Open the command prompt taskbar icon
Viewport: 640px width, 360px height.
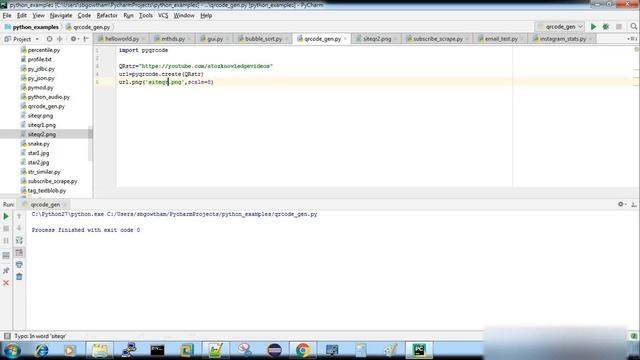[158, 350]
